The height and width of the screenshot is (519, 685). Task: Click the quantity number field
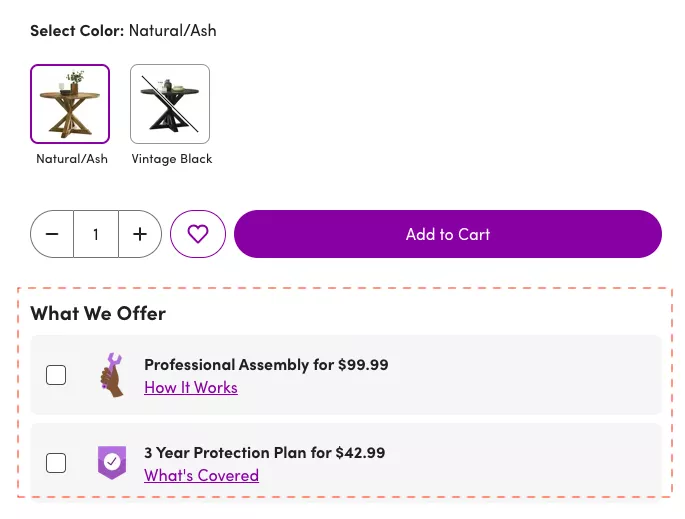[96, 234]
